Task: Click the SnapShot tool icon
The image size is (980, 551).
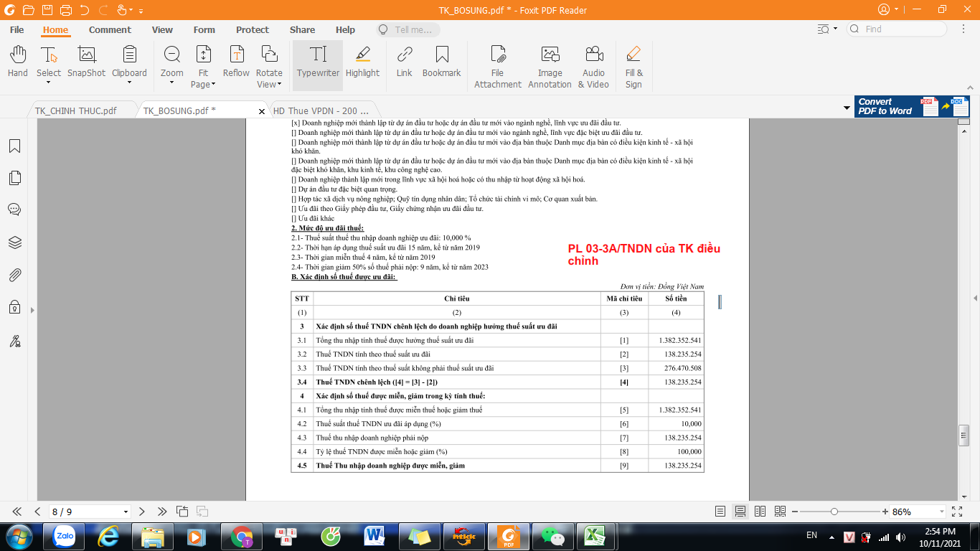Action: coord(86,61)
